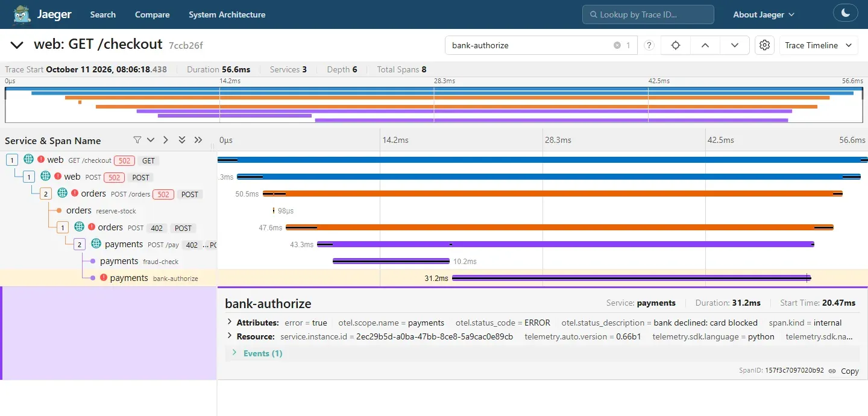Collapse children of the payments POST /pay span
This screenshot has width=868, height=416.
[80, 244]
